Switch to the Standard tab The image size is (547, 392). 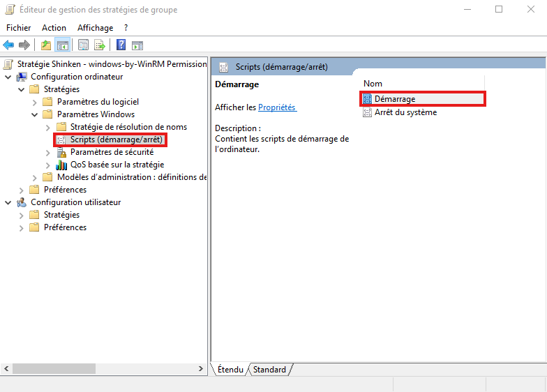269,370
